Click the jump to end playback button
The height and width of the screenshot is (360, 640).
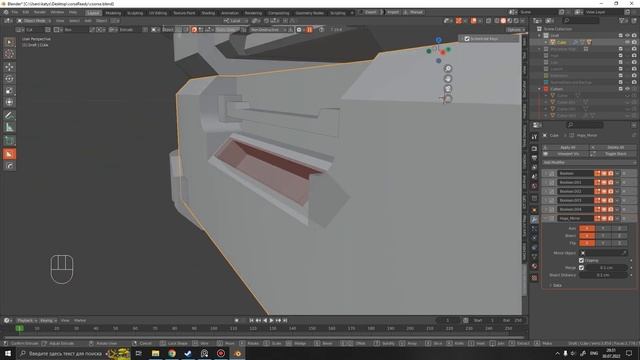pos(285,320)
